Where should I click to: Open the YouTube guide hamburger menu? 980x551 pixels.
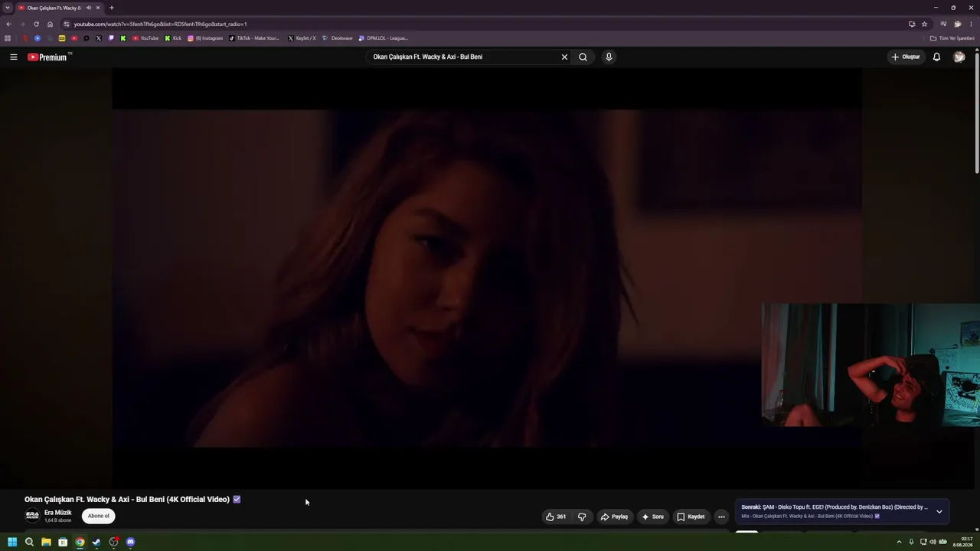click(13, 57)
